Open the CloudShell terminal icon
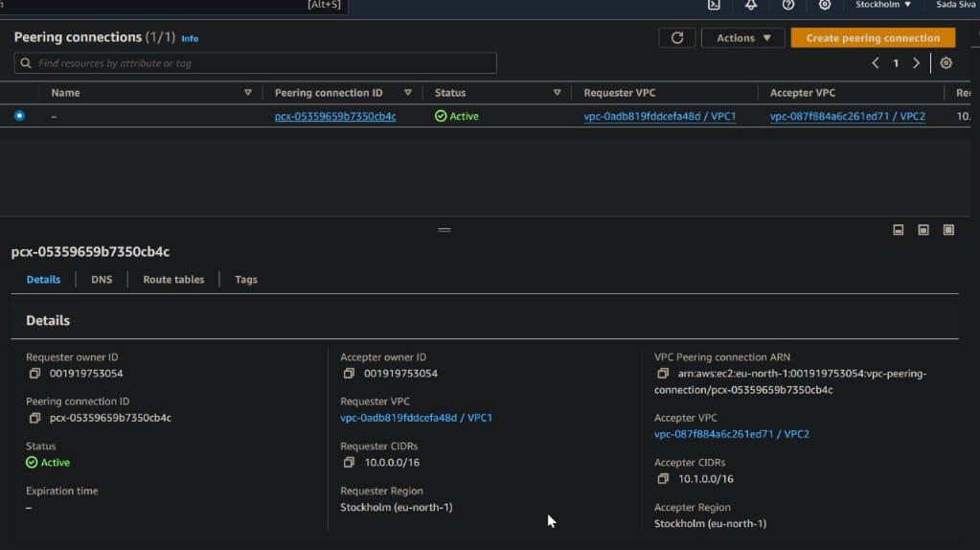 pyautogui.click(x=714, y=5)
